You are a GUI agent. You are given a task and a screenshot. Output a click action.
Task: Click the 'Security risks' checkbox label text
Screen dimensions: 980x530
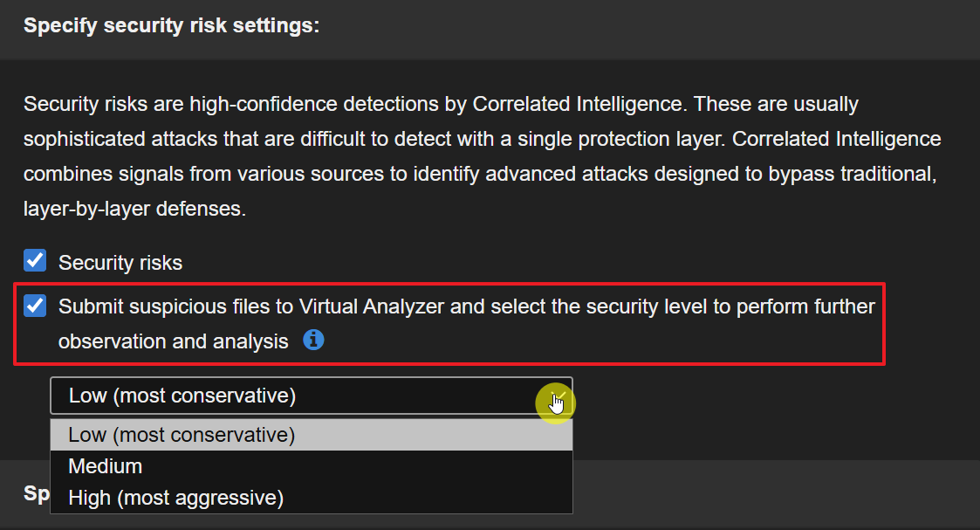point(120,263)
